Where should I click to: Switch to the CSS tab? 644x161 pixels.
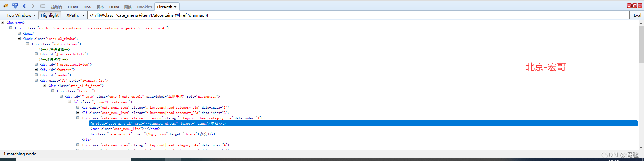coord(88,7)
